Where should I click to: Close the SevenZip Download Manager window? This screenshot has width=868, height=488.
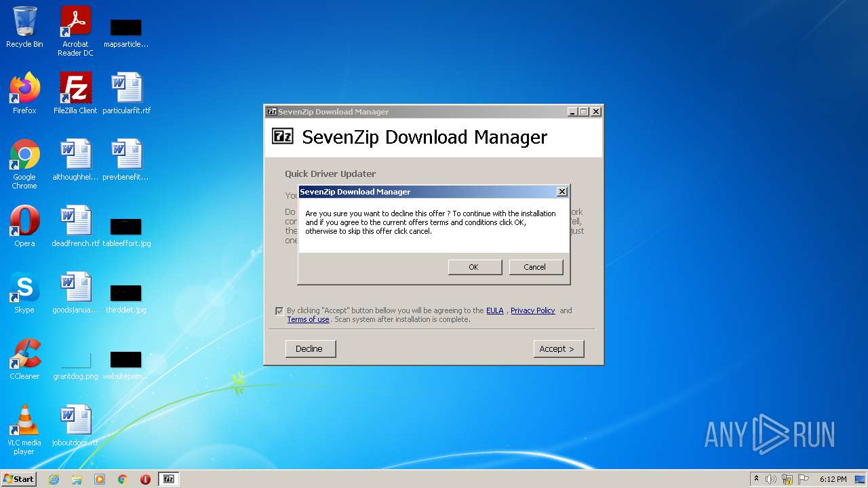[x=596, y=112]
